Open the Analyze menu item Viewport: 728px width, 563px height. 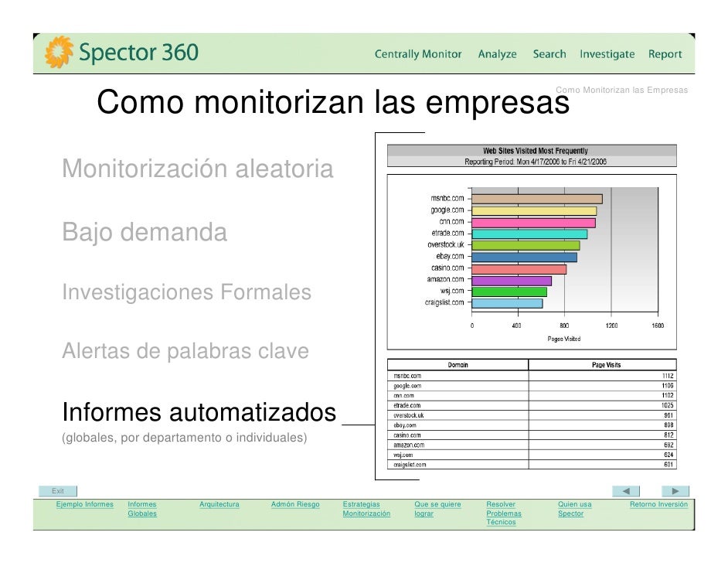pyautogui.click(x=497, y=54)
